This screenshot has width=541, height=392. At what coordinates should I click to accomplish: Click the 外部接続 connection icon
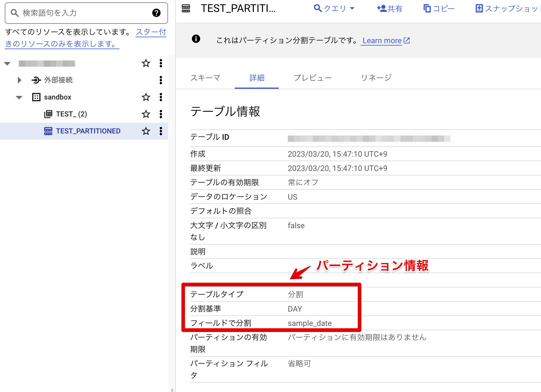click(x=35, y=80)
